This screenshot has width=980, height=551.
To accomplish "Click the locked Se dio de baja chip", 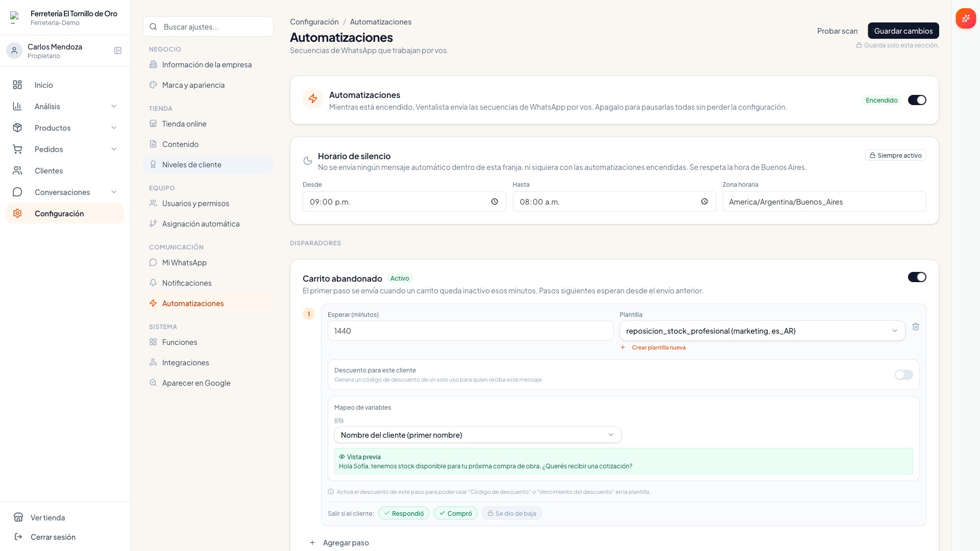I will click(x=512, y=513).
